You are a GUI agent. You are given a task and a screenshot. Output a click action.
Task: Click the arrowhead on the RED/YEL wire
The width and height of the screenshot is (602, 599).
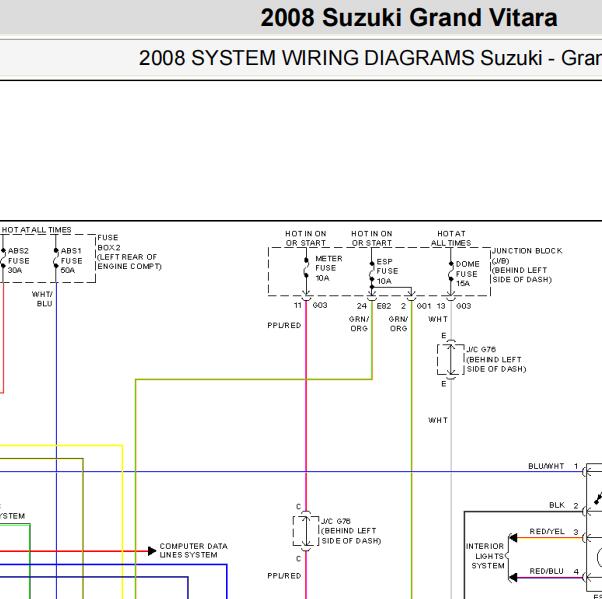(x=513, y=538)
